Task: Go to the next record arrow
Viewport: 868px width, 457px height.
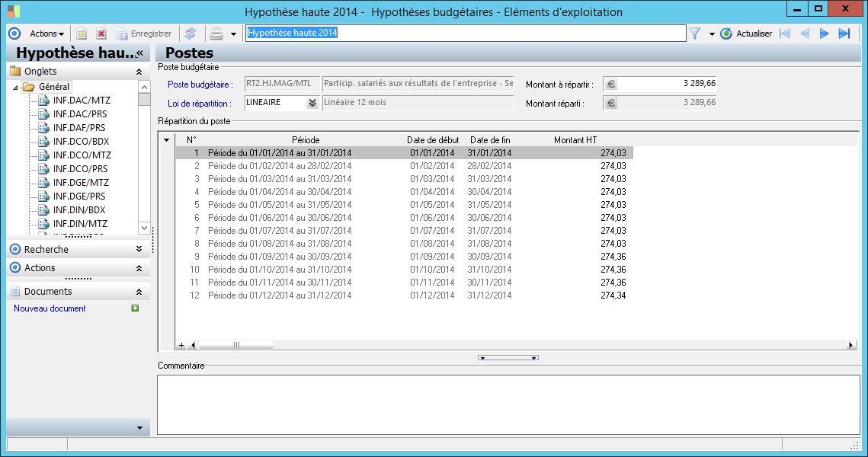Action: tap(824, 34)
